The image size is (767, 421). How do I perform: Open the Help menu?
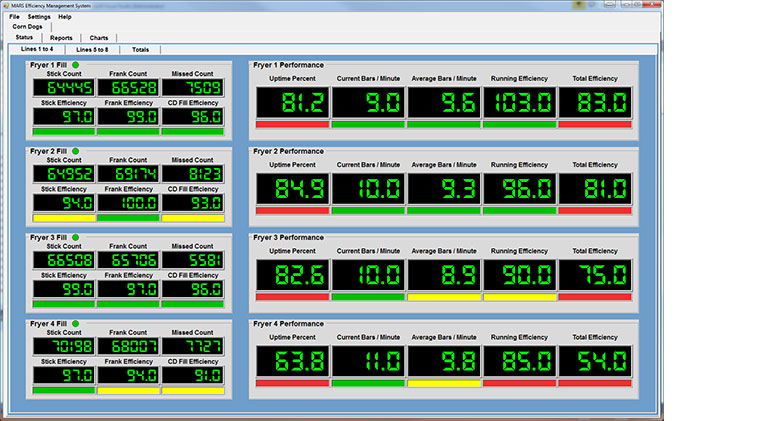pyautogui.click(x=65, y=17)
